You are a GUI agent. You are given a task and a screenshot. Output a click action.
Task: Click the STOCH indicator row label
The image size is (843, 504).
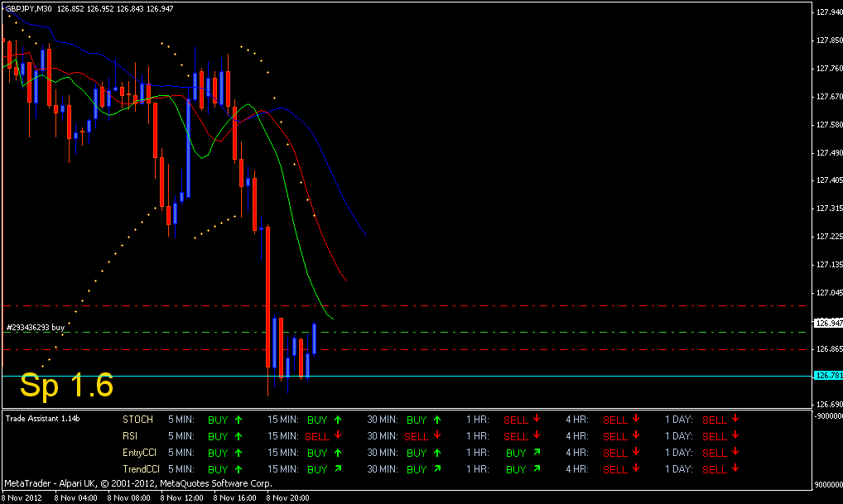coord(137,420)
